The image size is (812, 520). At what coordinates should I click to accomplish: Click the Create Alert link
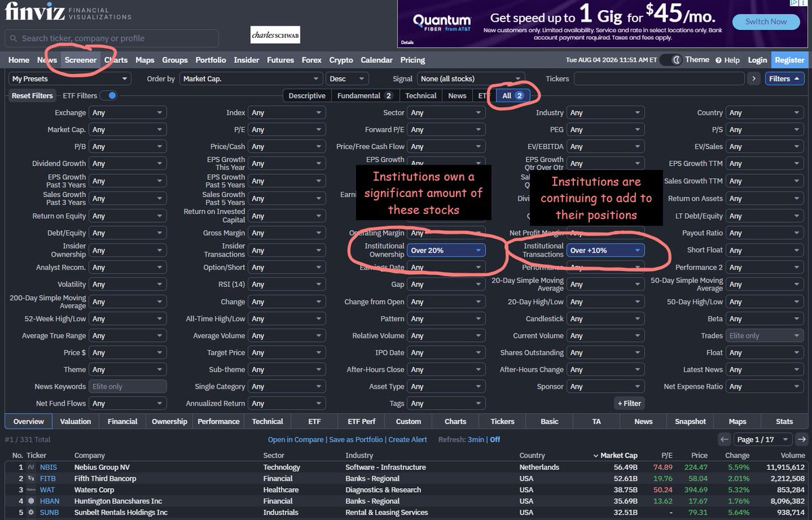point(407,439)
